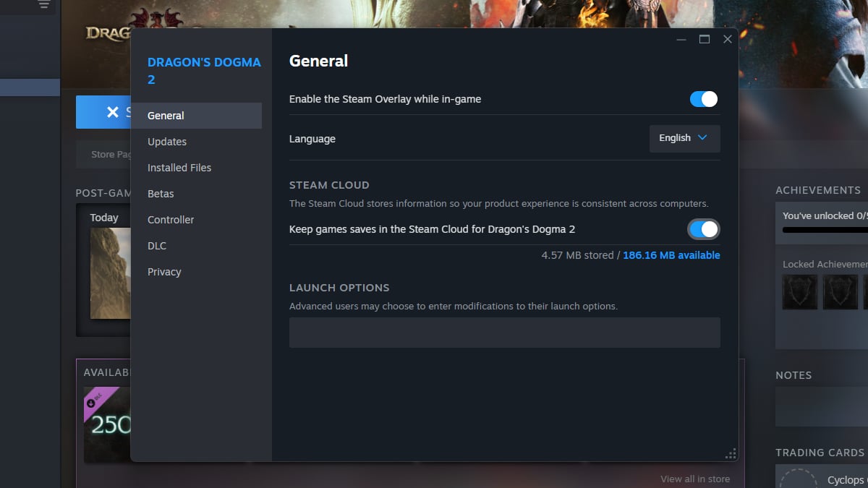Select the General settings tab
Image resolution: width=868 pixels, height=488 pixels.
(165, 115)
